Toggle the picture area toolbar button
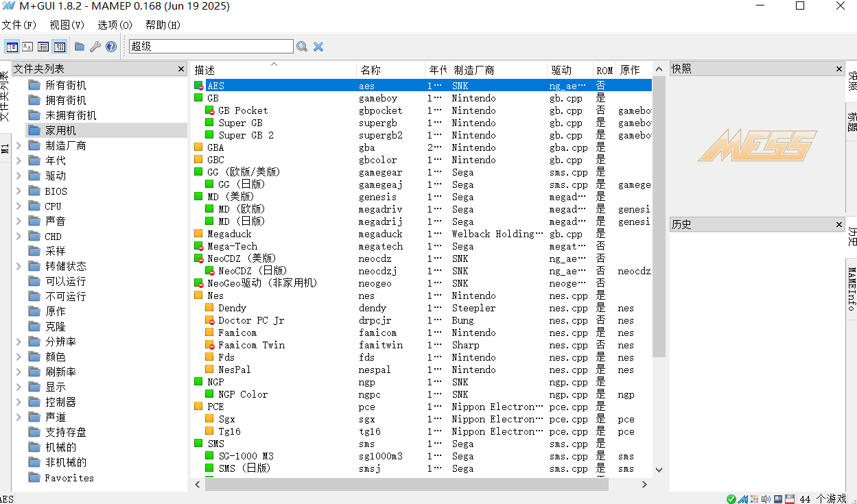857x504 pixels. (x=27, y=47)
